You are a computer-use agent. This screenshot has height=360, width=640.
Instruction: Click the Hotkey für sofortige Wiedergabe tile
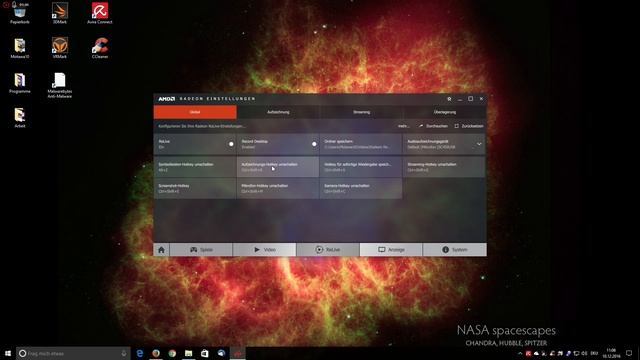pyautogui.click(x=361, y=167)
